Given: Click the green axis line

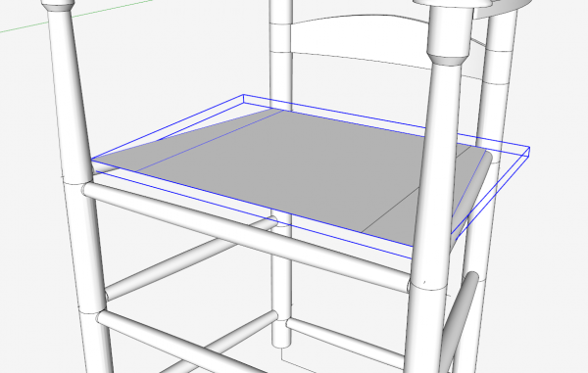Looking at the screenshot, I should (x=75, y=16).
